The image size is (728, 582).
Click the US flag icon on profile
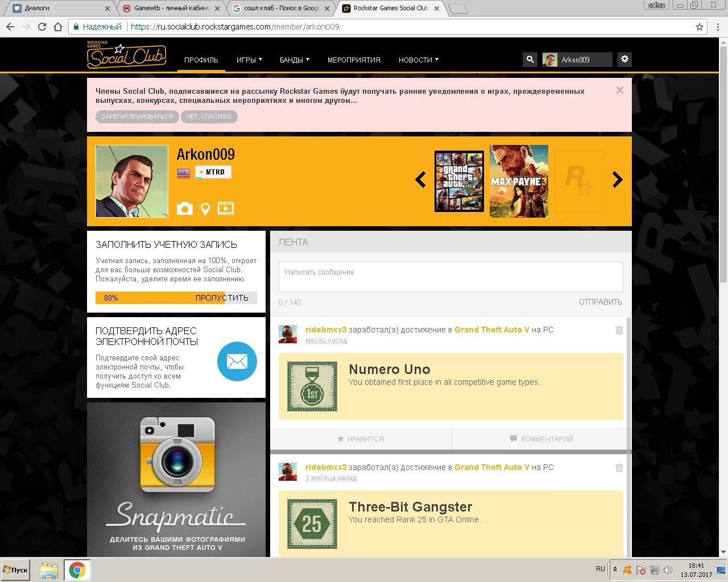click(x=184, y=173)
